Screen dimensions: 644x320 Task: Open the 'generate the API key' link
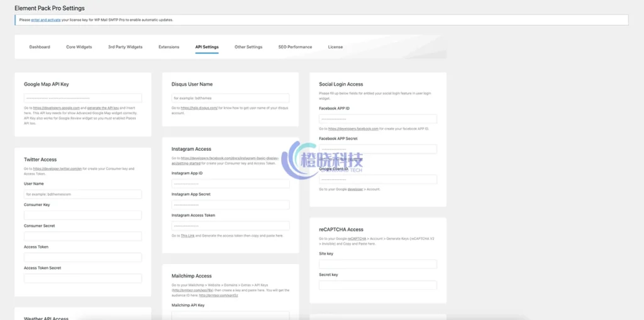pos(103,108)
